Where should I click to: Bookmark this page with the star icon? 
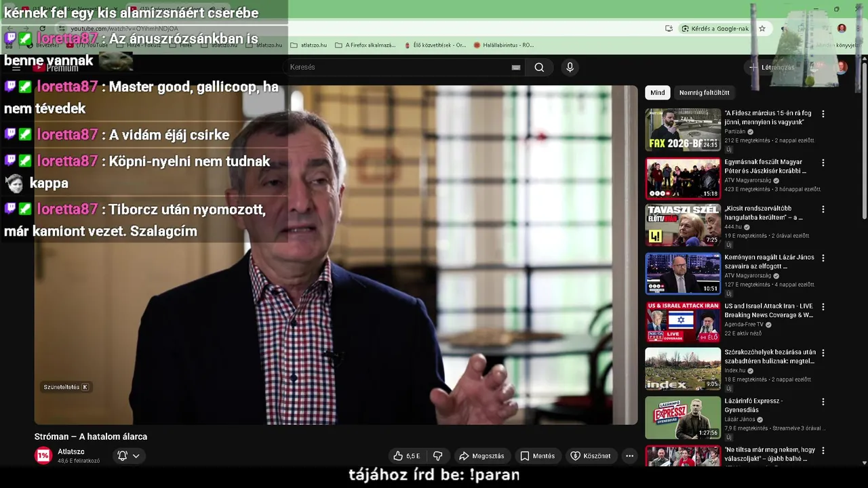[762, 28]
